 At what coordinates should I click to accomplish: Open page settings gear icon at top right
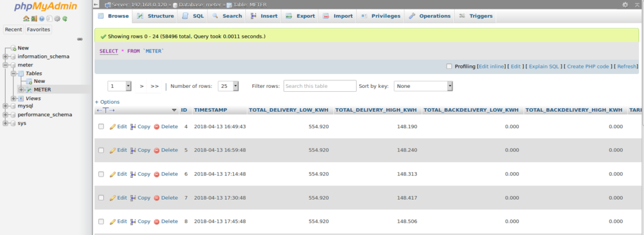tap(625, 4)
